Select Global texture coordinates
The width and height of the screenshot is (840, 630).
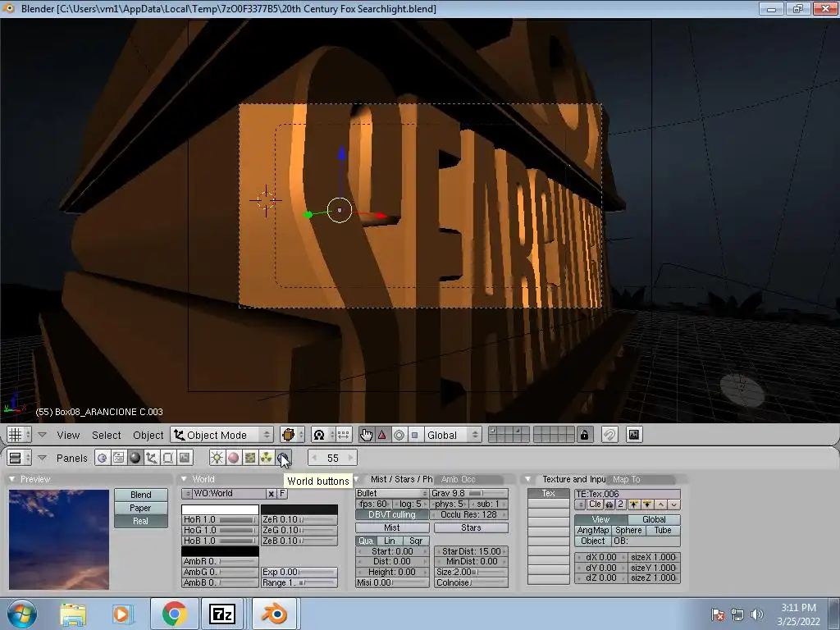[654, 519]
